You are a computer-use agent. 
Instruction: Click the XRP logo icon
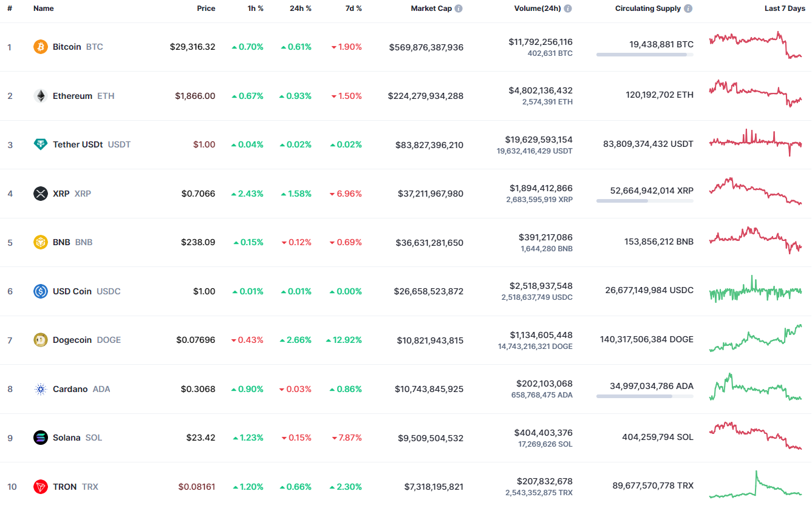[40, 193]
